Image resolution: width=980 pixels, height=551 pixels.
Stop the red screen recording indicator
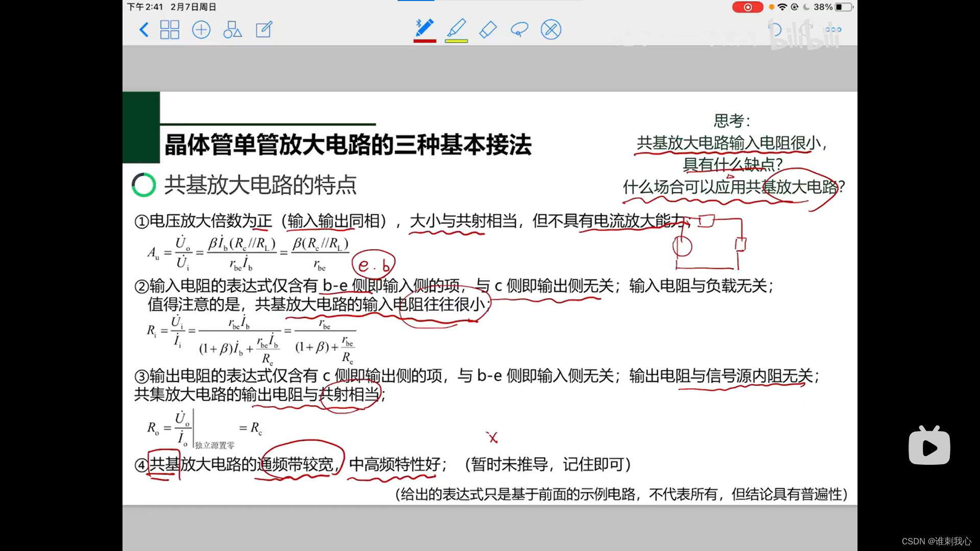tap(747, 7)
